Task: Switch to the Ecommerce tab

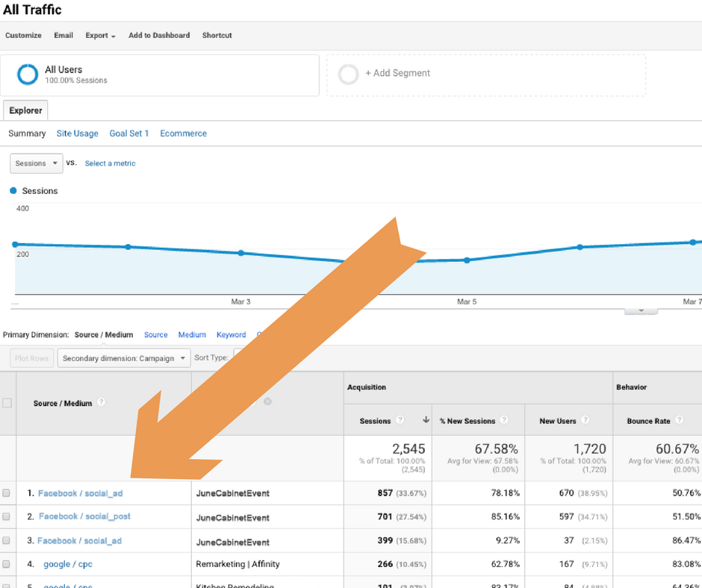Action: pos(183,134)
